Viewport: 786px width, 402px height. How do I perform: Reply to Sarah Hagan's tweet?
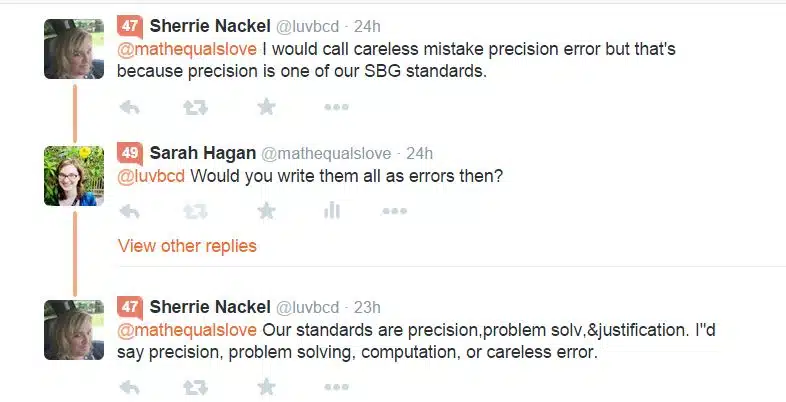pos(130,211)
